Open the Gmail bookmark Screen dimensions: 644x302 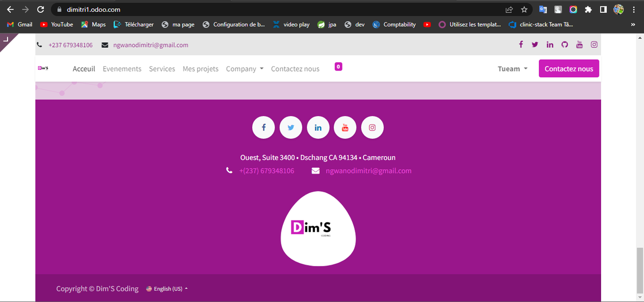[x=19, y=25]
